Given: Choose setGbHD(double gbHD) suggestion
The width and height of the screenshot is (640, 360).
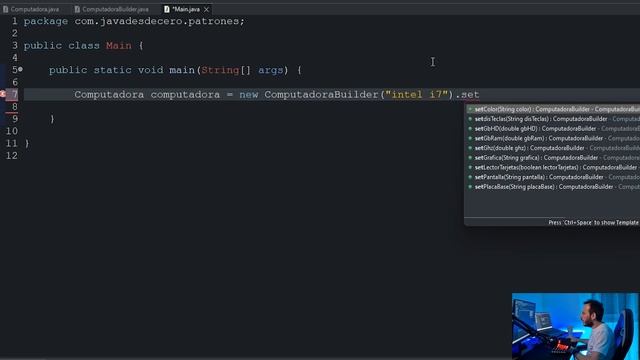Looking at the screenshot, I should 553,129.
